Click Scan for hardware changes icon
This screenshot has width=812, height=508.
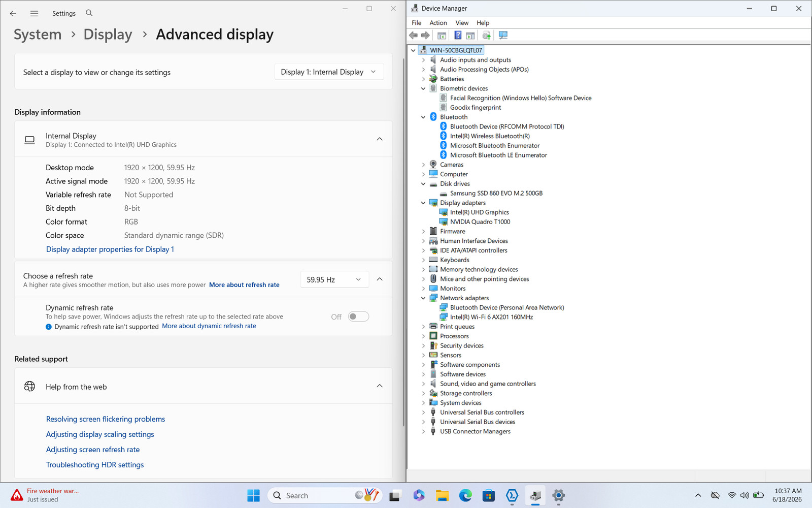click(x=503, y=35)
